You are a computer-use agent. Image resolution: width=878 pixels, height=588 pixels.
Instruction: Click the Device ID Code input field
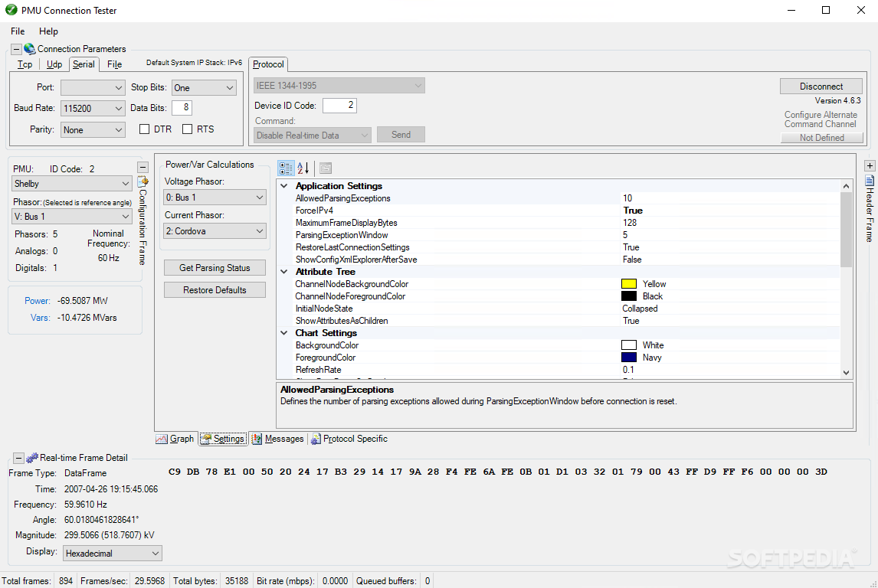pos(339,105)
